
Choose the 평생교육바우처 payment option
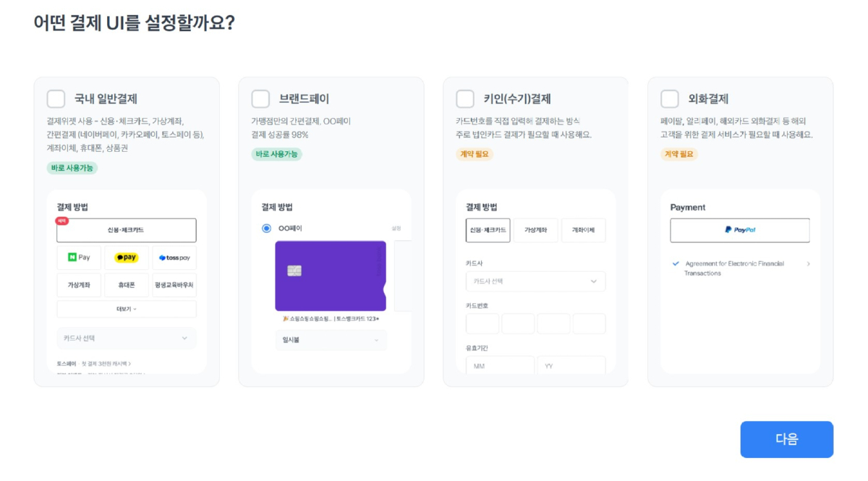pyautogui.click(x=174, y=285)
